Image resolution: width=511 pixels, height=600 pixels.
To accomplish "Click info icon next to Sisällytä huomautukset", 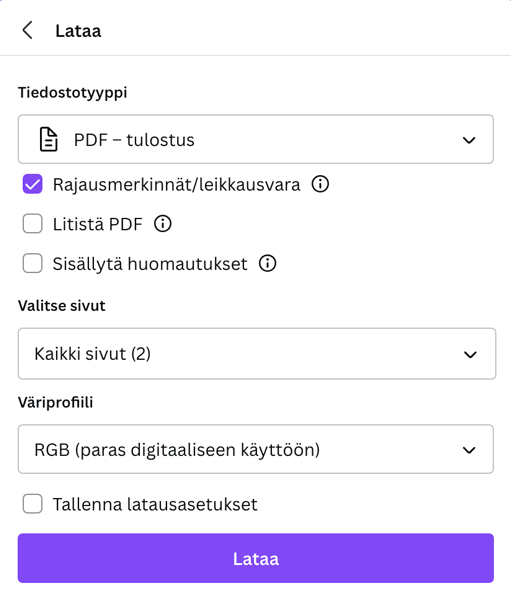I will coord(268,264).
